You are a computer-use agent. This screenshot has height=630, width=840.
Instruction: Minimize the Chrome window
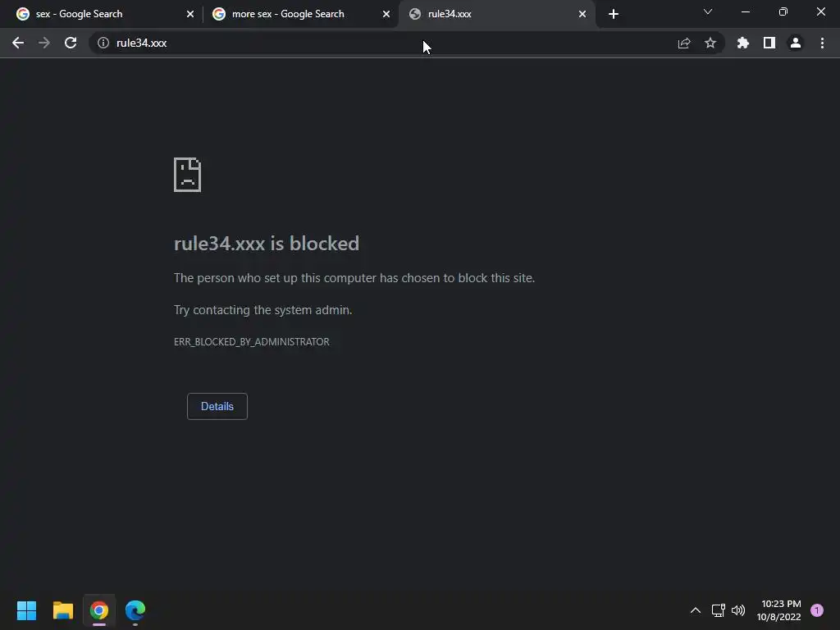coord(745,11)
